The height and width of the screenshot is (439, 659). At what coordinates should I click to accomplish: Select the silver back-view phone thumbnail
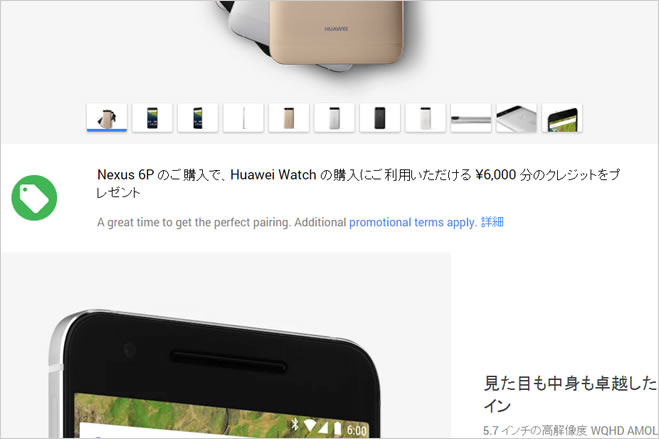[x=334, y=118]
